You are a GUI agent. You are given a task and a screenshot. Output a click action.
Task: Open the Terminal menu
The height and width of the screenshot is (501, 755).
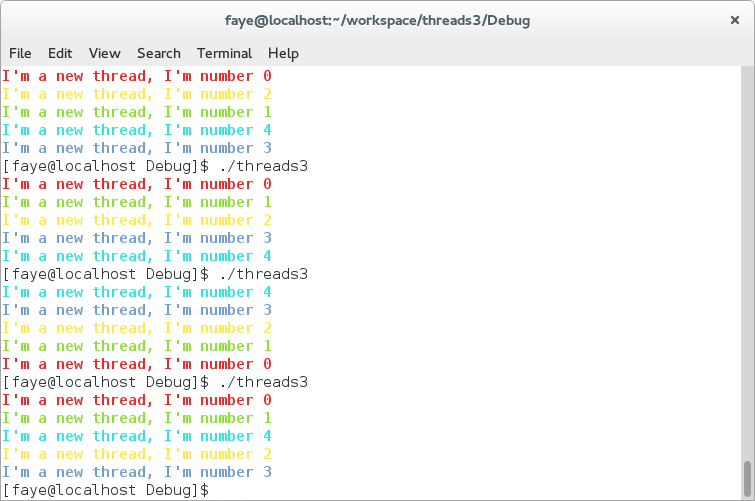coord(224,53)
